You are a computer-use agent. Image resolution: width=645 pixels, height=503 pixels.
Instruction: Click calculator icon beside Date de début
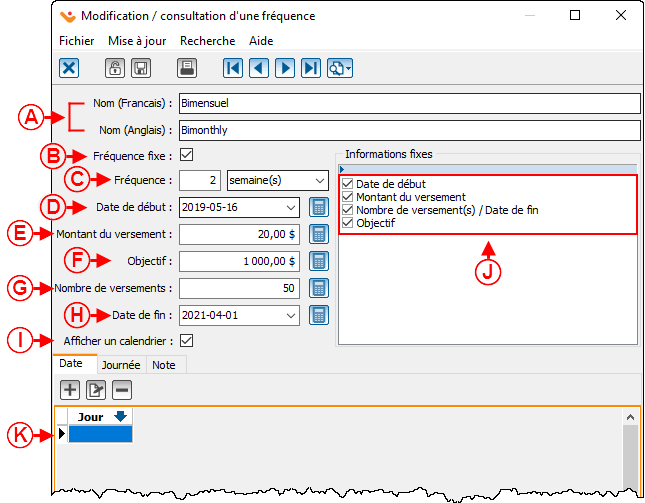point(318,208)
